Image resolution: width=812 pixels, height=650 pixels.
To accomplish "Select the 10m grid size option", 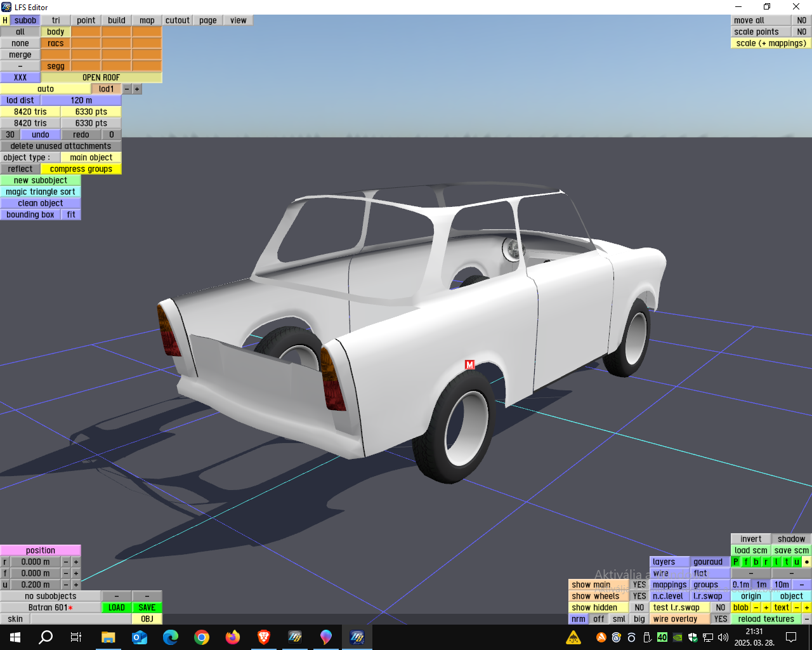I will pyautogui.click(x=782, y=585).
